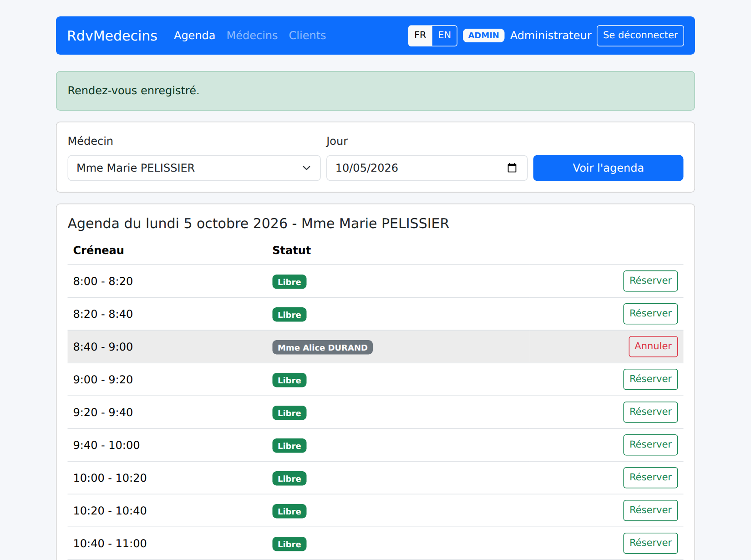751x560 pixels.
Task: Click the 9:40 - 10:00 time cell
Action: 167,445
